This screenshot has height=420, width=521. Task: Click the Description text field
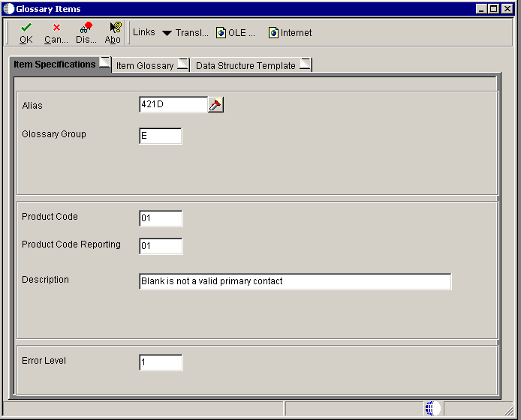click(x=295, y=281)
